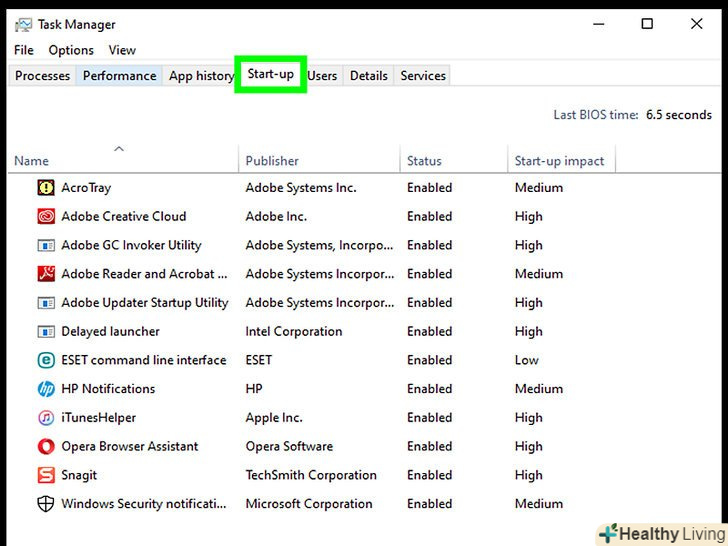Viewport: 728px width, 546px height.
Task: Click publisher Intel Corporation
Action: 294,332
